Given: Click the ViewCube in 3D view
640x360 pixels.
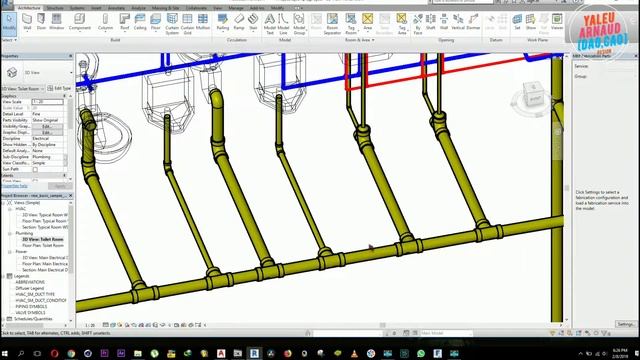Looking at the screenshot, I should (x=533, y=93).
